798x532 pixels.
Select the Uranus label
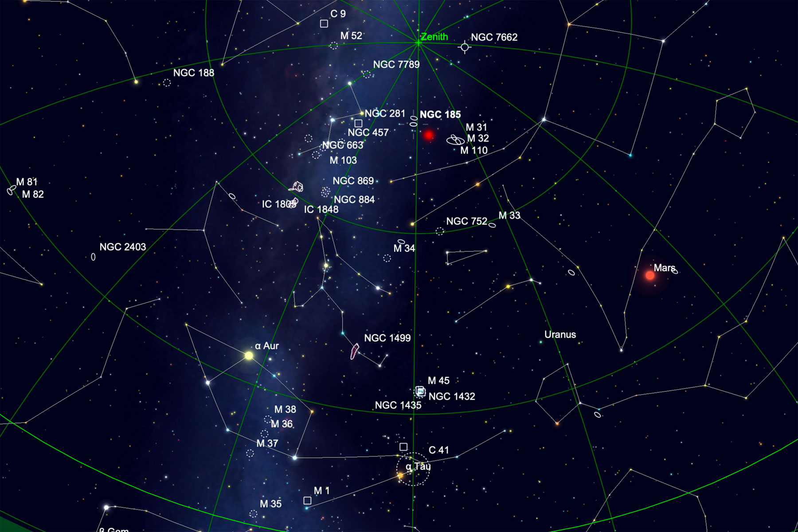[560, 335]
